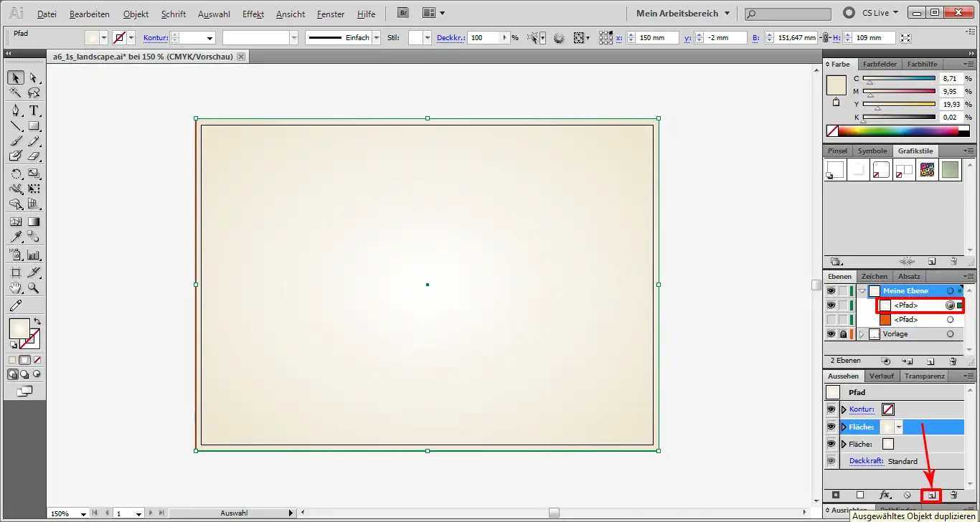Open the Effekt menu

tap(253, 14)
